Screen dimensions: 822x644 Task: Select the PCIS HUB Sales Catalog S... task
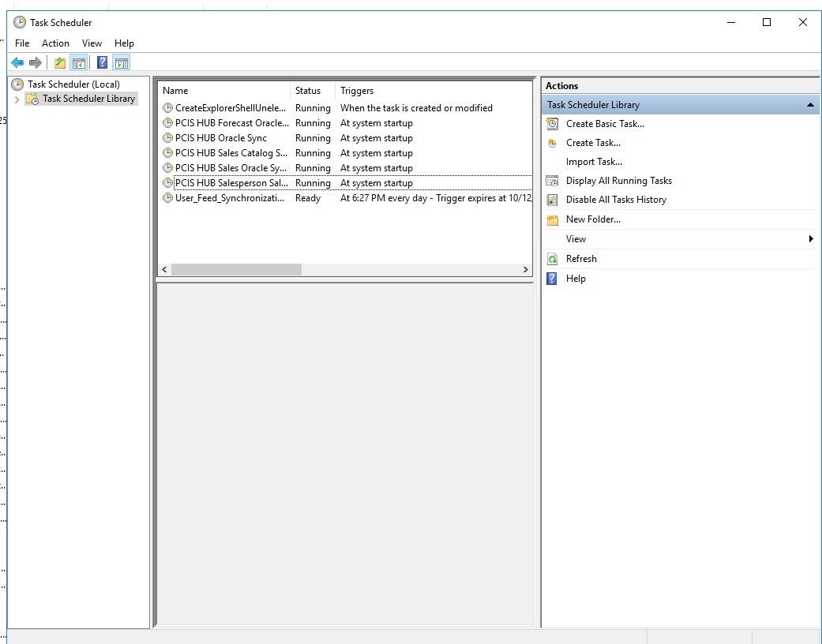(231, 153)
